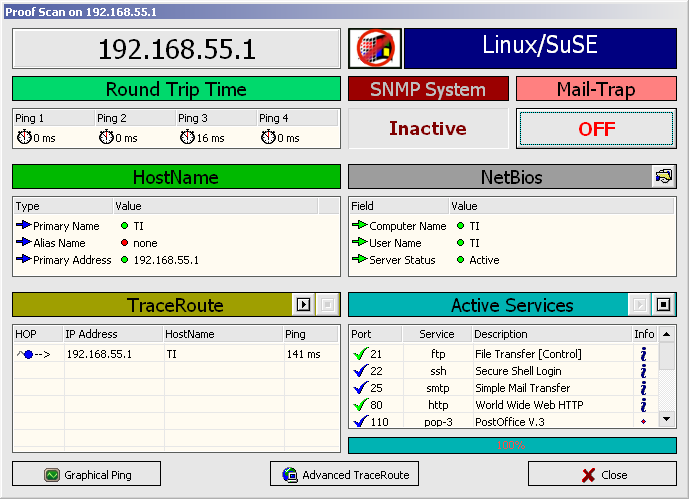Click the NetBios Field column header
The width and height of the screenshot is (689, 499).
[x=399, y=206]
